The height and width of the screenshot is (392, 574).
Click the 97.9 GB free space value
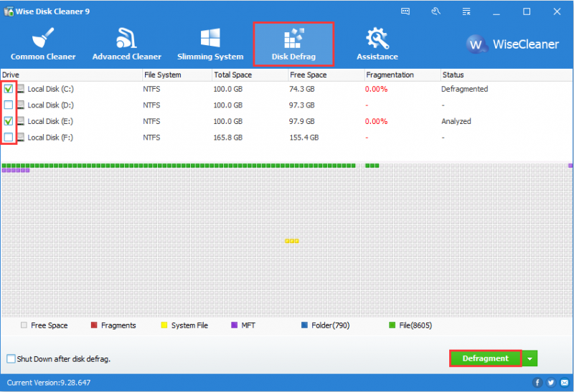pyautogui.click(x=302, y=121)
